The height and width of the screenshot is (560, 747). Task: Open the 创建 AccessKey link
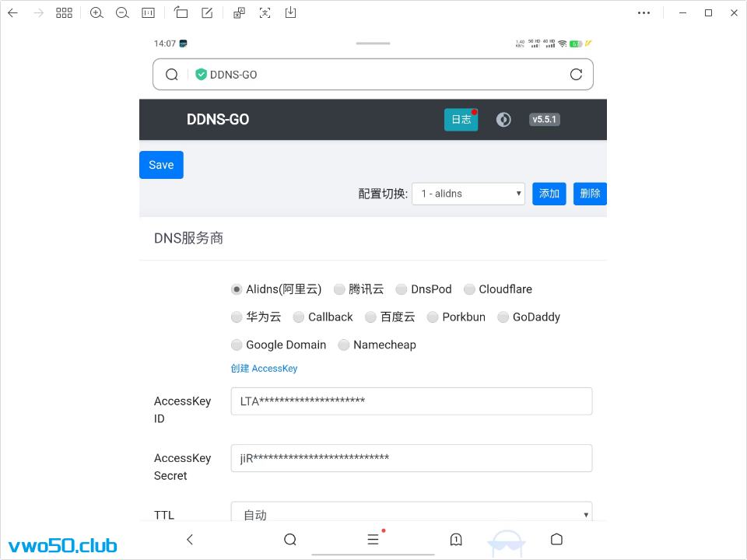pyautogui.click(x=264, y=369)
